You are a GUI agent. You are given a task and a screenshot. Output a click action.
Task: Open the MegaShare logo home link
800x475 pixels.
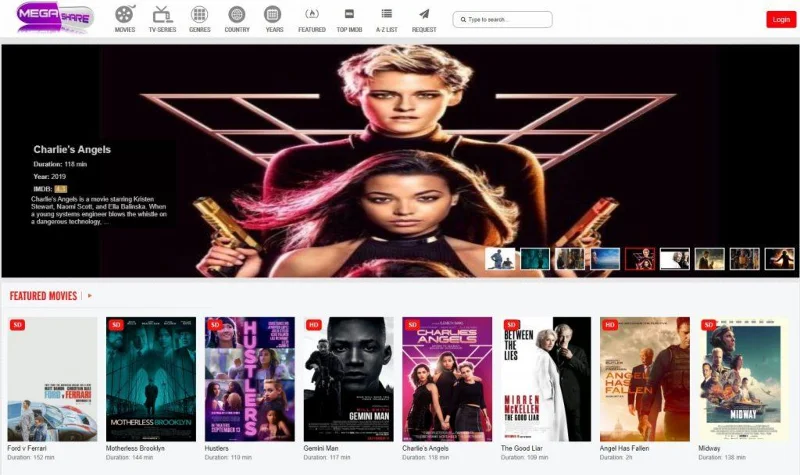55,17
